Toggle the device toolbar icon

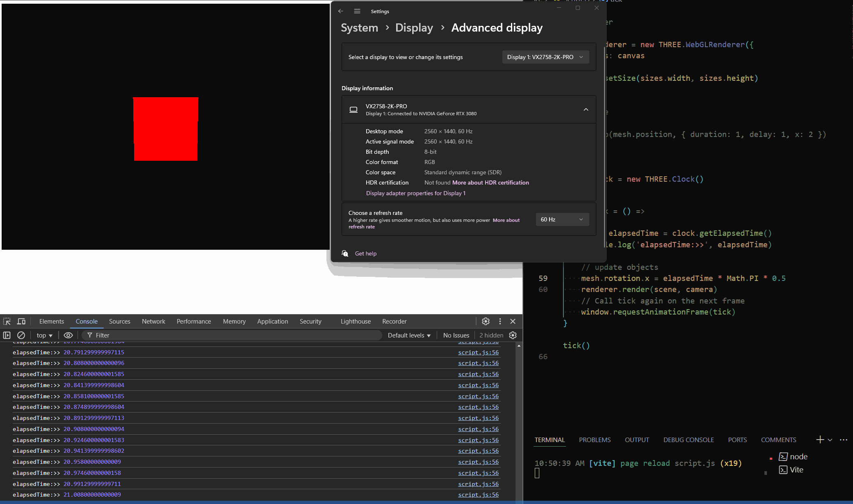21,322
